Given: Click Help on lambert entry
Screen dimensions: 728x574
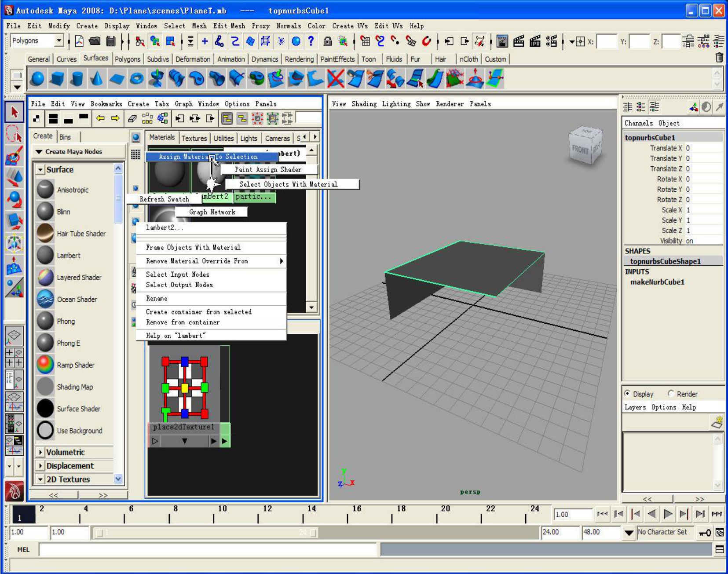Looking at the screenshot, I should pyautogui.click(x=211, y=336).
